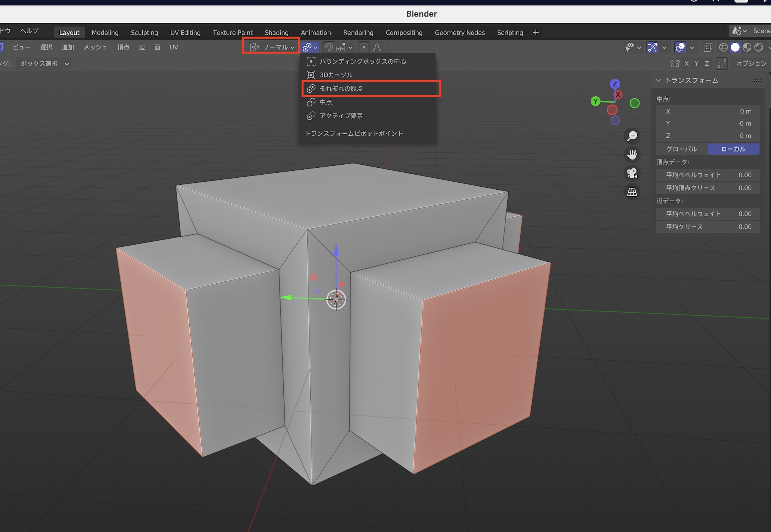Click the ローカル button

pyautogui.click(x=733, y=149)
